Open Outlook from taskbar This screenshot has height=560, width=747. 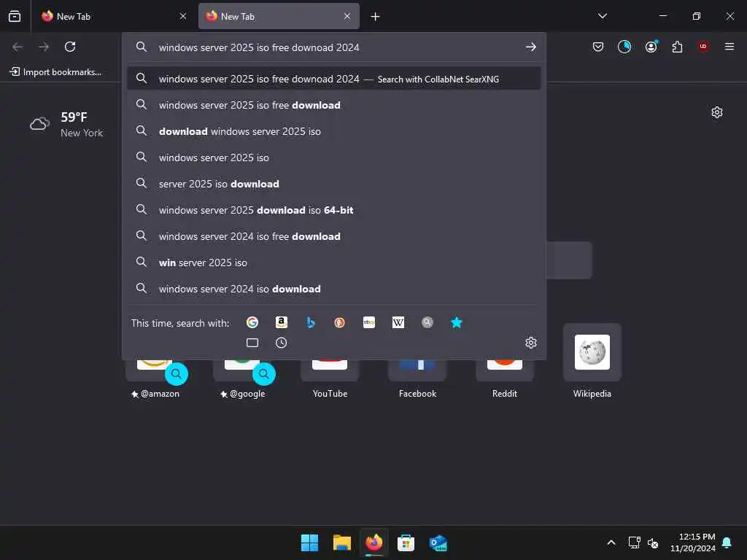coord(438,542)
